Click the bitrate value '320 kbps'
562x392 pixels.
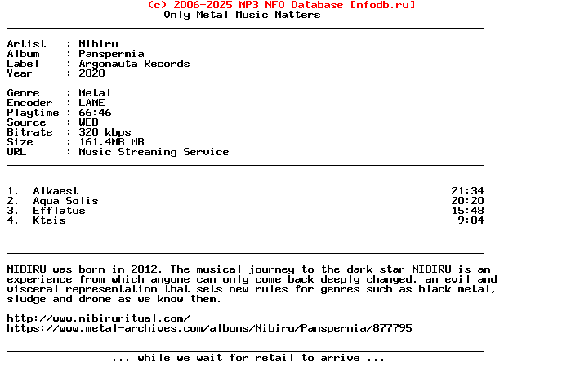[105, 132]
